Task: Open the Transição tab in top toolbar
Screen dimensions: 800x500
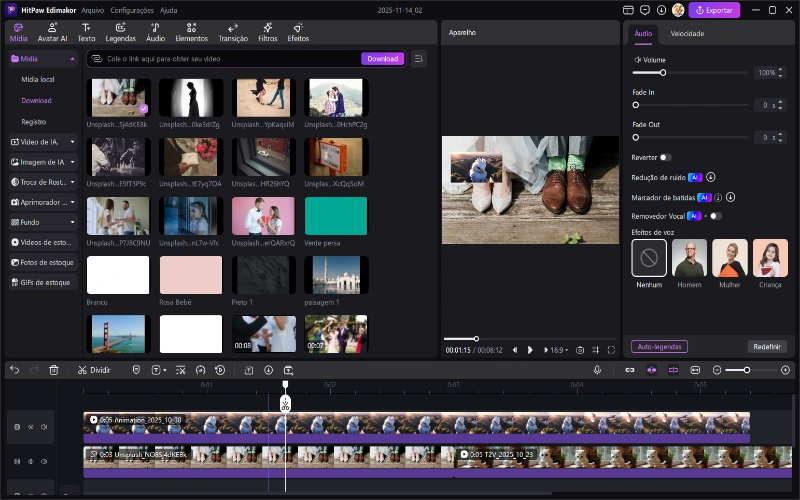Action: coord(233,32)
